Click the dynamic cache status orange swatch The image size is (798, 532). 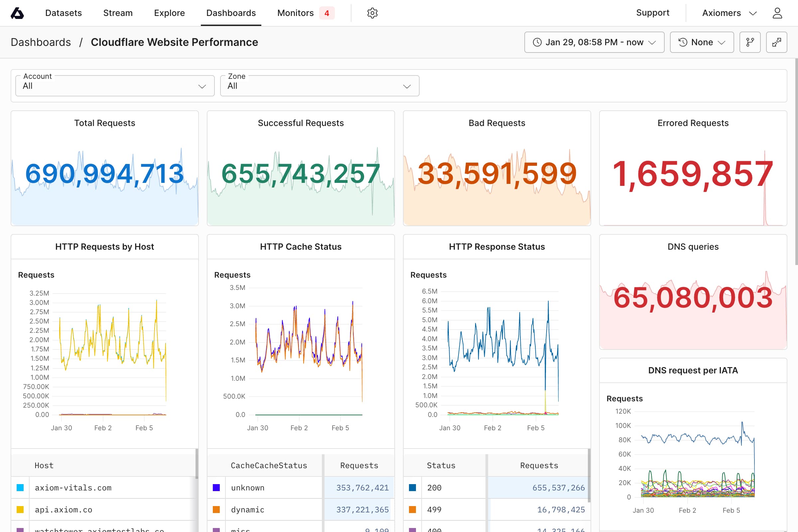[x=216, y=510]
